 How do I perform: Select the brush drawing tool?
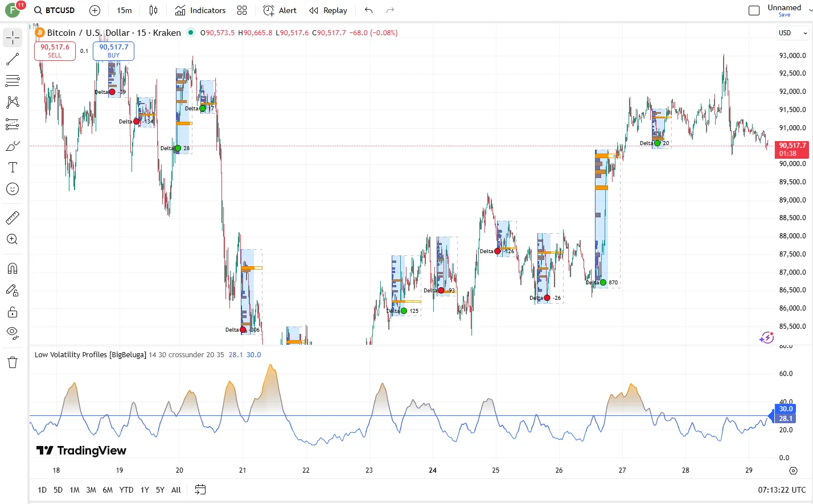click(x=13, y=146)
